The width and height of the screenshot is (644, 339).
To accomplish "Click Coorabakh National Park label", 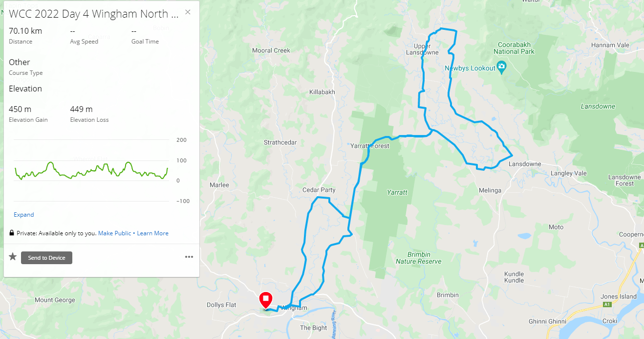I will tap(514, 48).
